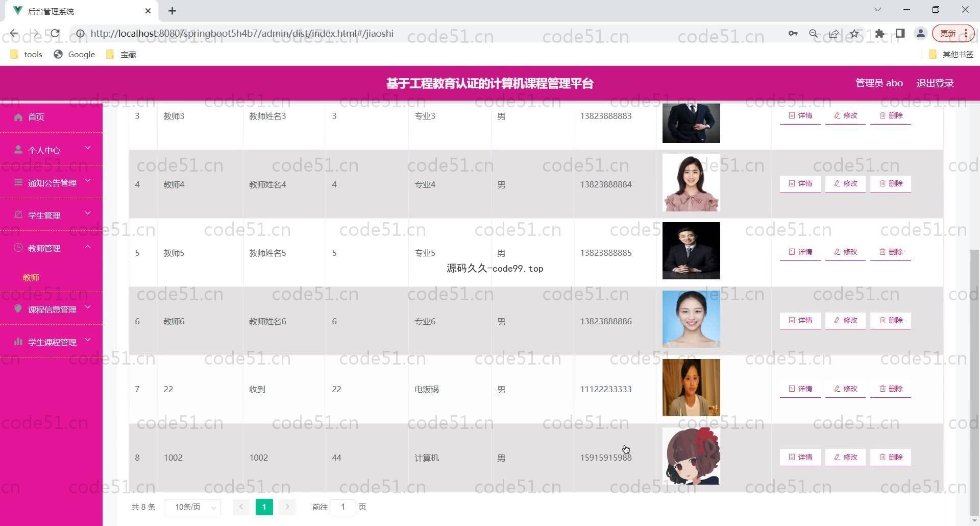
Task: Open 个人中心 sidebar menu label
Action: click(44, 150)
